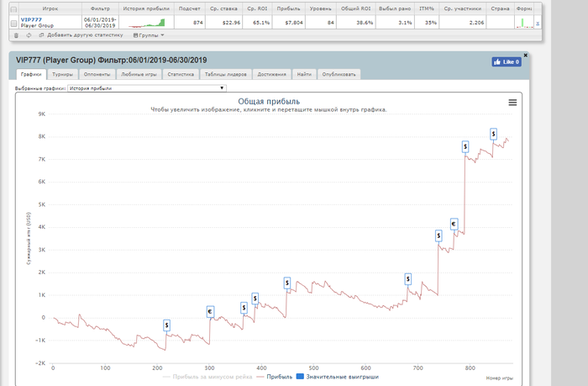588x386 pixels.
Task: Sort by the 'Подсчет' column header
Action: 189,8
